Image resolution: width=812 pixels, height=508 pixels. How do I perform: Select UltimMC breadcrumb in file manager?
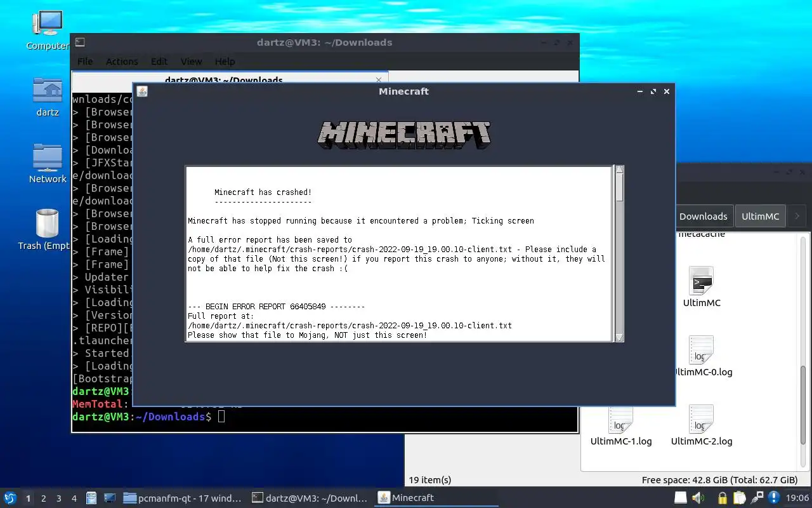click(x=760, y=216)
